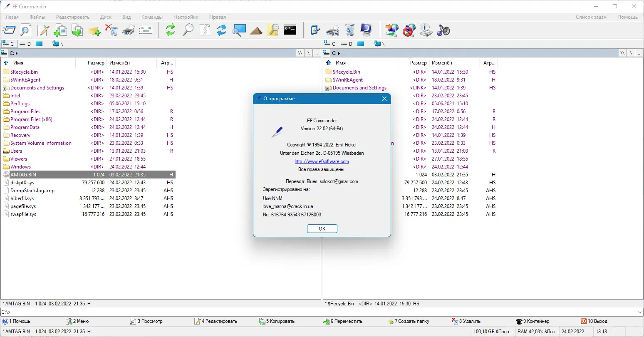Open the Левая menu

pos(12,17)
